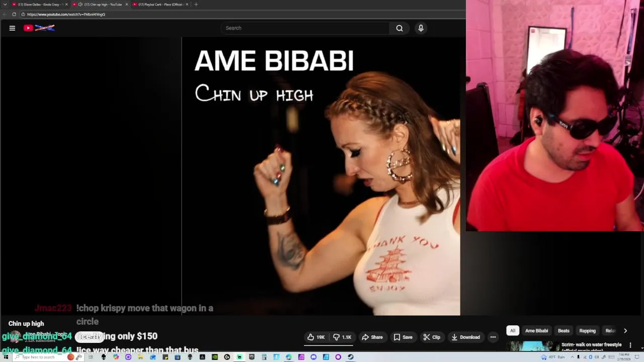The image size is (644, 362).
Task: Click the browser address bar URL
Action: coord(66,15)
